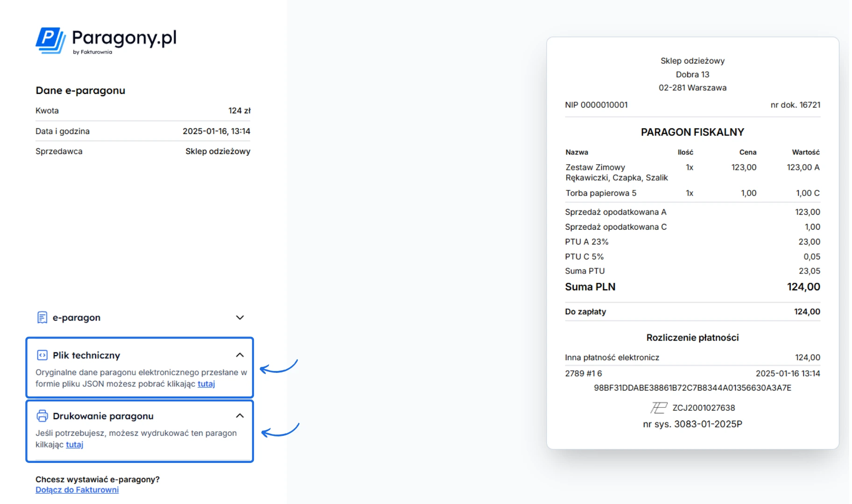The height and width of the screenshot is (504, 852).
Task: Download the JSON file via tutaj link
Action: coord(206,384)
